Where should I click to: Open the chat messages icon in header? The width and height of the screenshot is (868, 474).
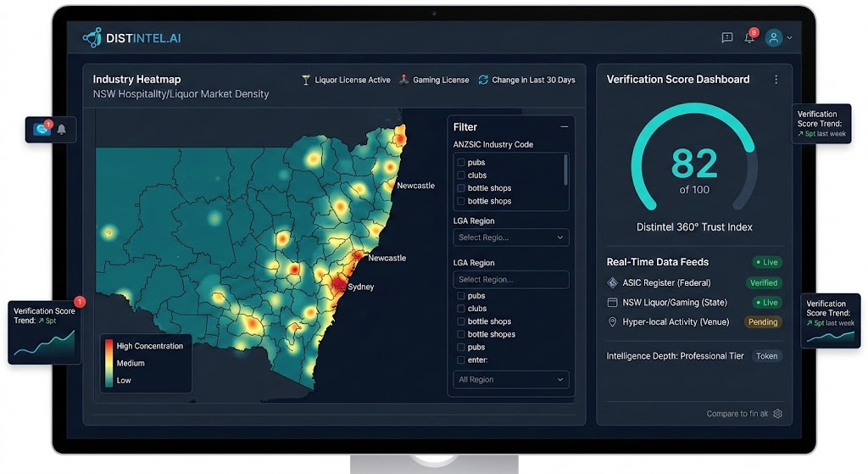(726, 37)
